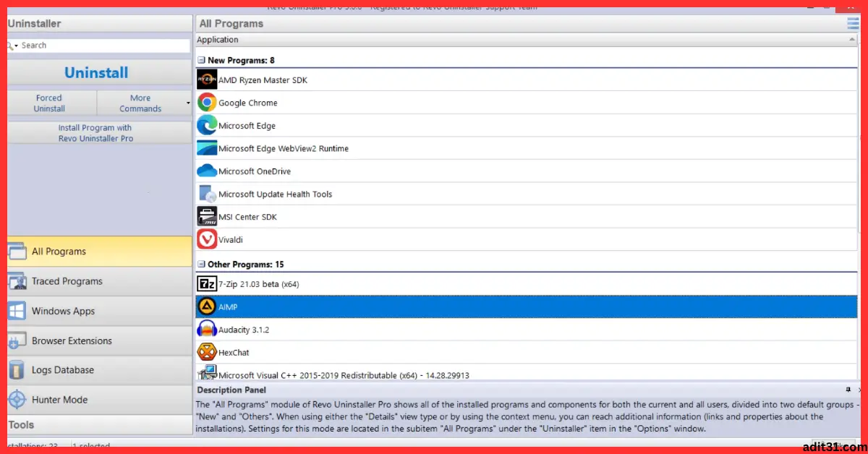Click the AMD Ryzen Master SDK icon
Image resolution: width=868 pixels, height=454 pixels.
click(207, 80)
